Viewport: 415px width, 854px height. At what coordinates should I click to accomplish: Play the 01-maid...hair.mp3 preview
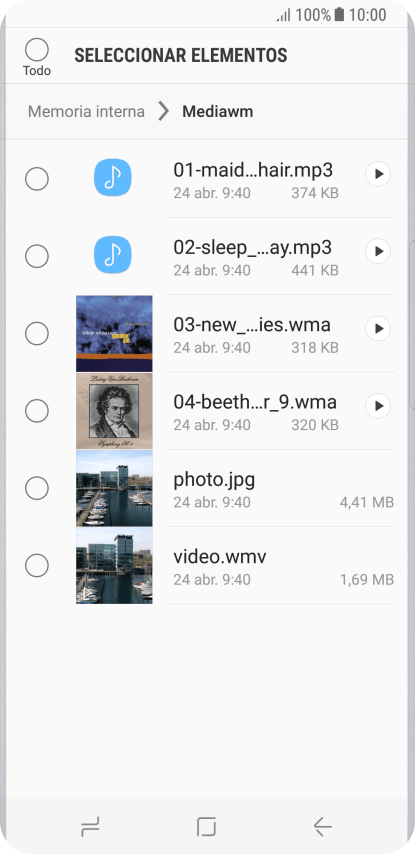tap(378, 174)
